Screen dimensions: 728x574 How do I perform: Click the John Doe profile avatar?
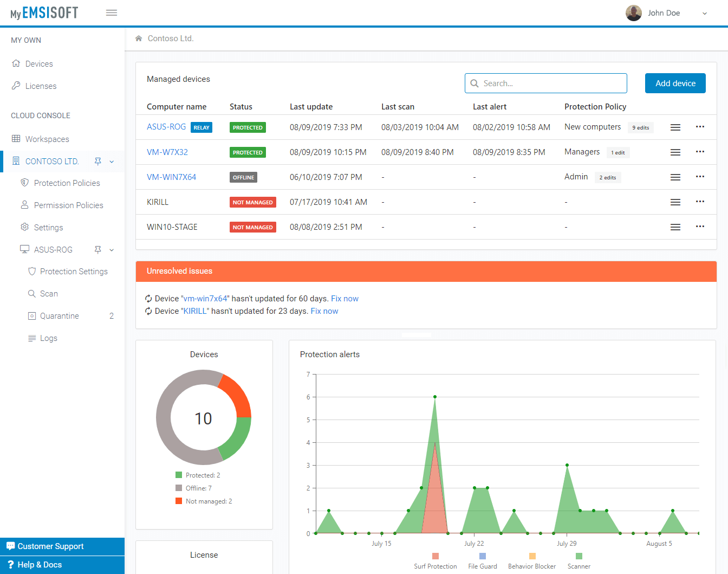click(x=634, y=13)
